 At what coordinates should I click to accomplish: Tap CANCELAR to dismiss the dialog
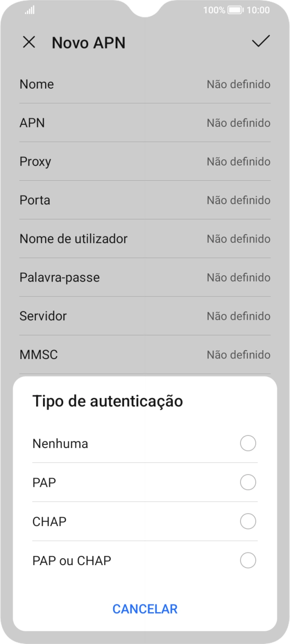click(145, 609)
